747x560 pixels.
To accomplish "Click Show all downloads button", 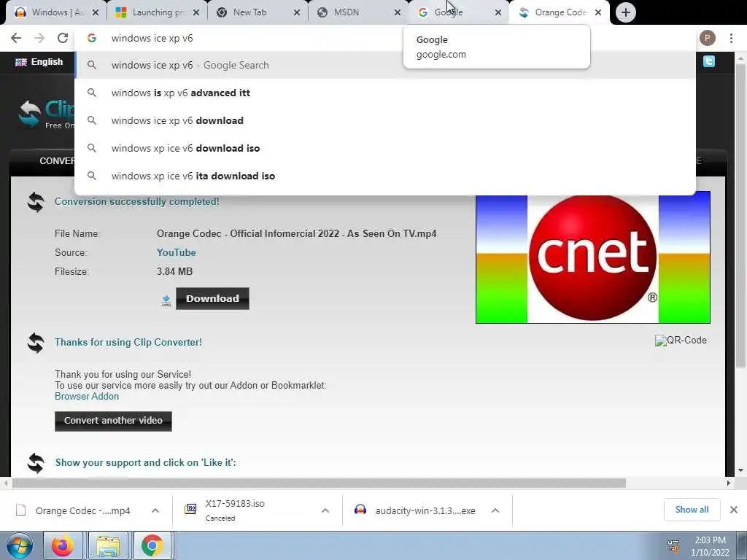I will click(x=692, y=510).
